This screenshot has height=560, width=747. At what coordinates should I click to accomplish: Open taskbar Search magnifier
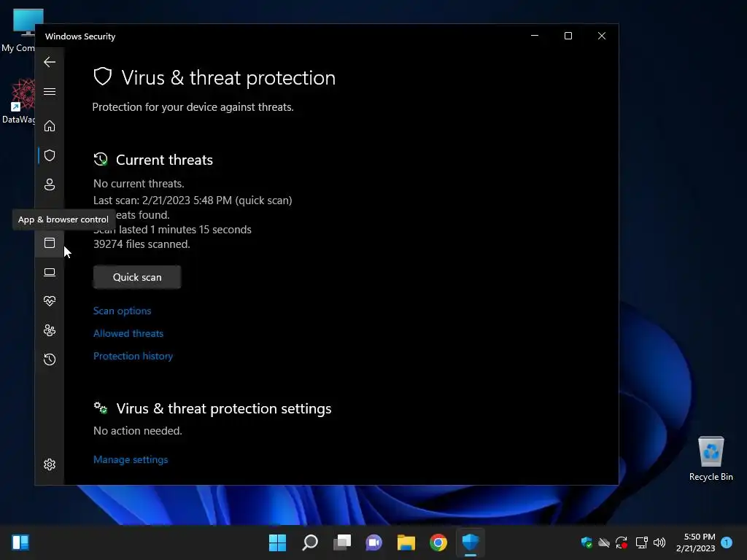(309, 542)
